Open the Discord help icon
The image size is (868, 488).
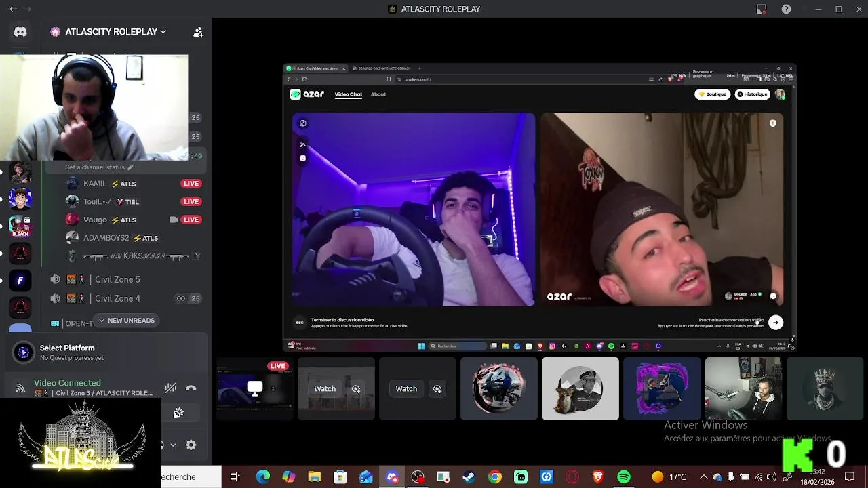click(786, 9)
